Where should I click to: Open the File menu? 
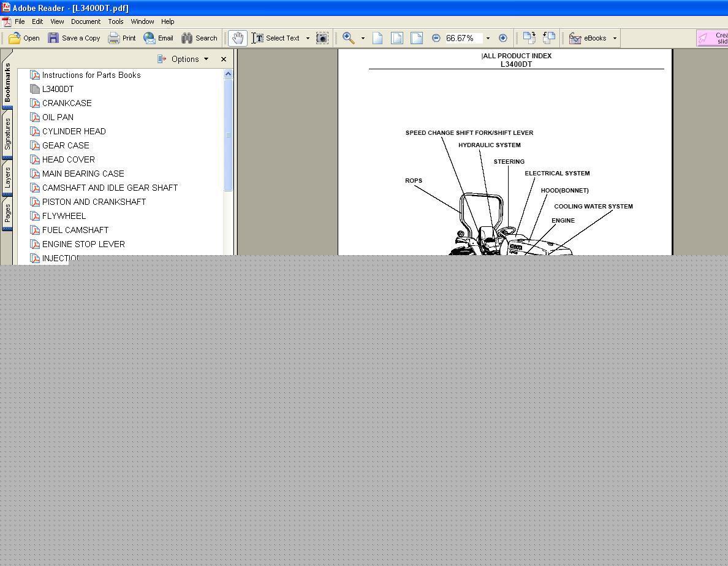(20, 21)
